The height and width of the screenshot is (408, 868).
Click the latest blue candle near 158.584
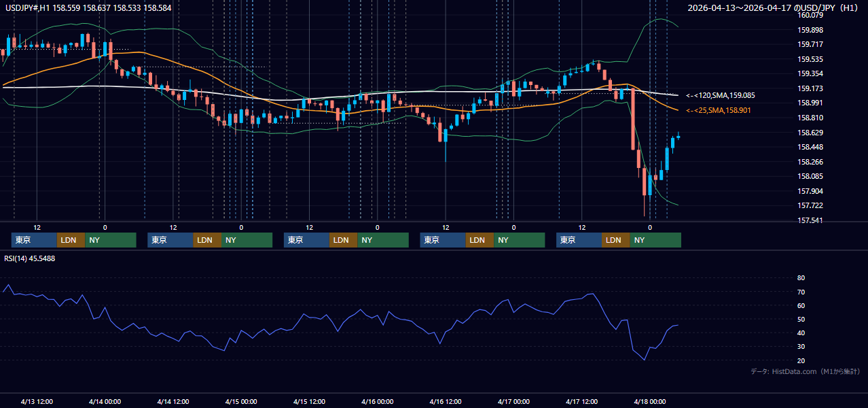tap(678, 136)
